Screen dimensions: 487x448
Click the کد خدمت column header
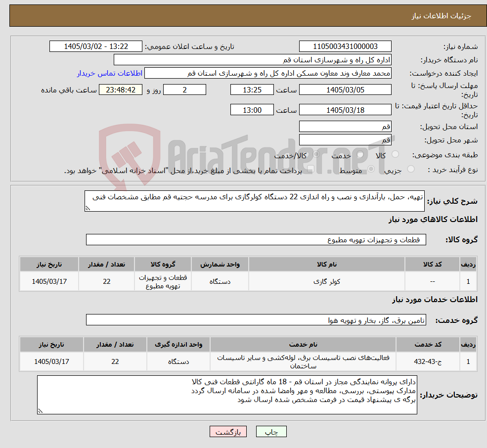pyautogui.click(x=428, y=345)
